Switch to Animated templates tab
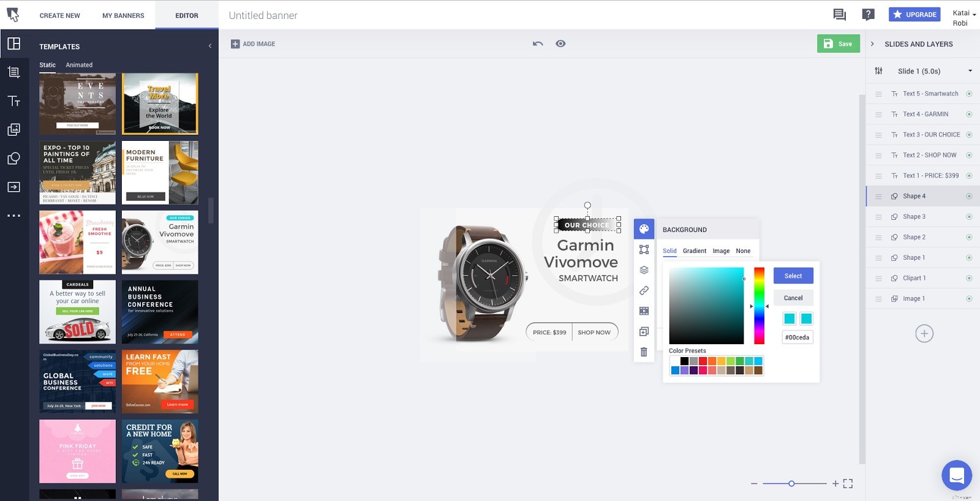The width and height of the screenshot is (980, 501). click(79, 65)
